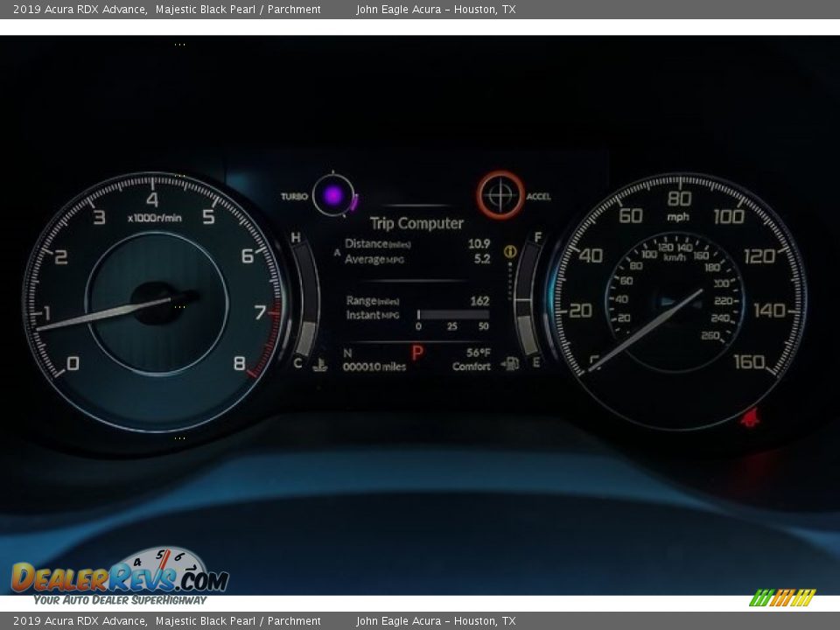This screenshot has width=840, height=630.
Task: Click the red Accel G-meter crosshair icon
Action: (500, 194)
